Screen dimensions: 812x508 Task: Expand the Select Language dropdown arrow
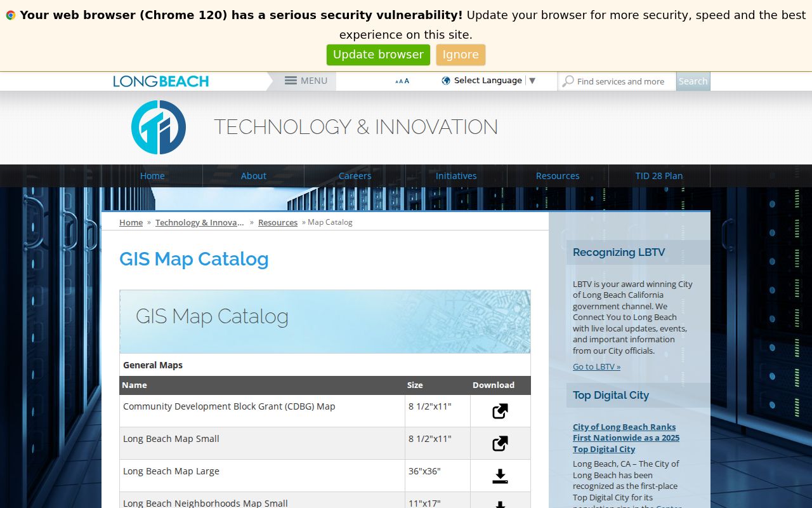[x=532, y=81]
